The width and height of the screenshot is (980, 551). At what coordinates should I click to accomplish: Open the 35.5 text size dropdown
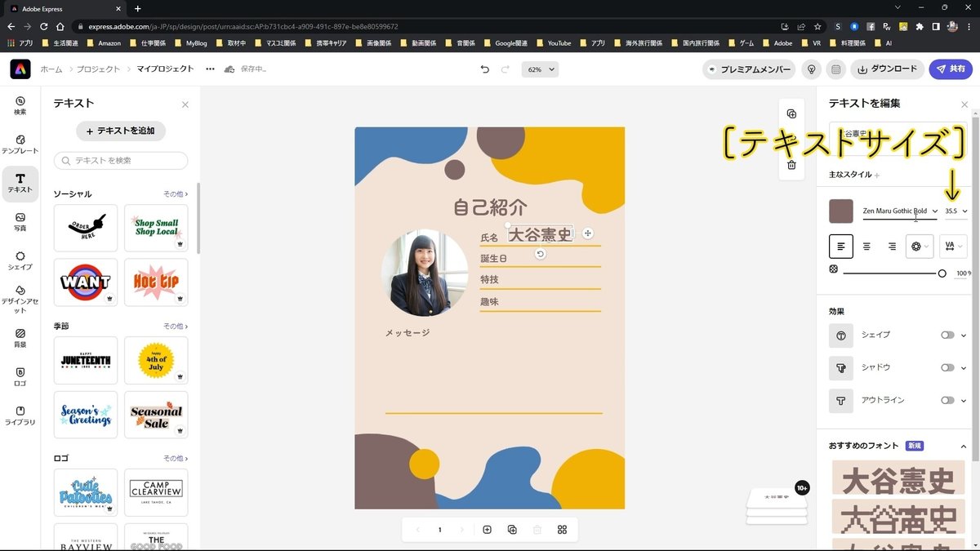pyautogui.click(x=955, y=211)
